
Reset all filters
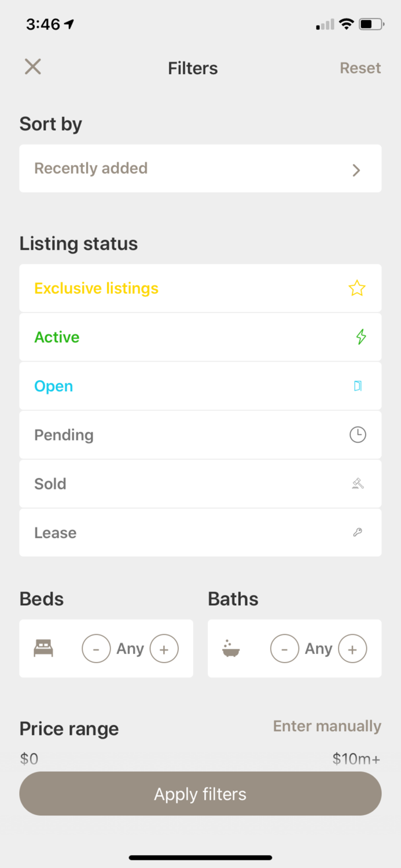(x=360, y=68)
